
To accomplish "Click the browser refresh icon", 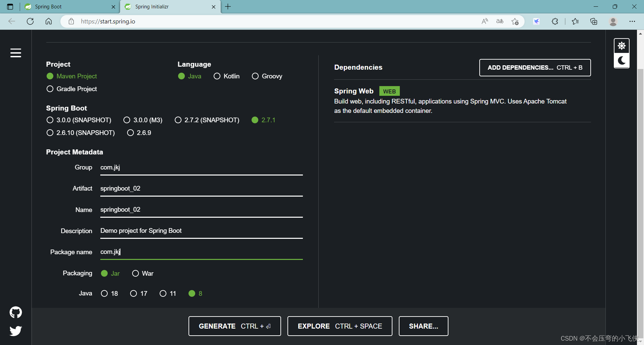I will pyautogui.click(x=30, y=21).
